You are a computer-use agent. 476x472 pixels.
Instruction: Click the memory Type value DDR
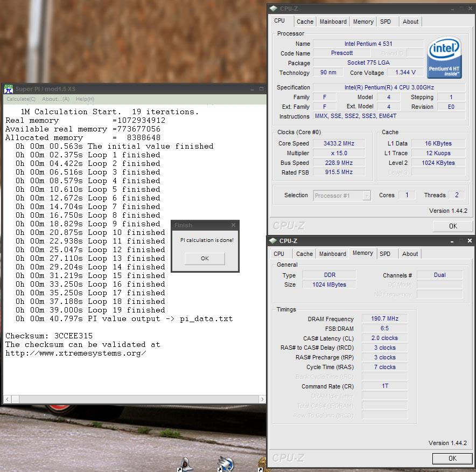tap(330, 275)
